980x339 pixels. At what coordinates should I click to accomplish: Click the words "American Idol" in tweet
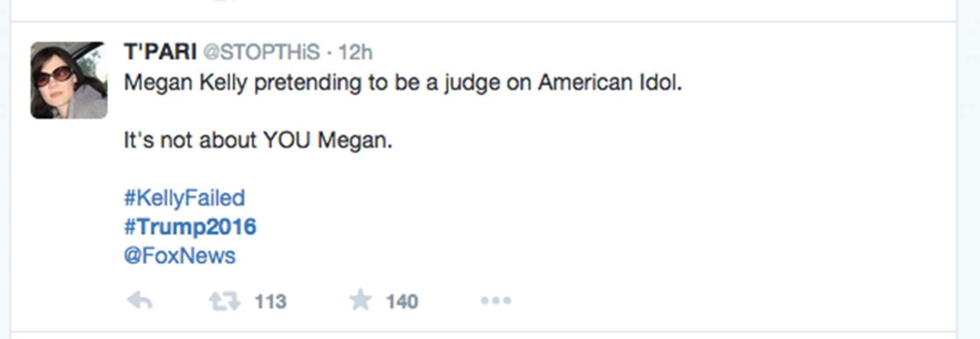[609, 82]
